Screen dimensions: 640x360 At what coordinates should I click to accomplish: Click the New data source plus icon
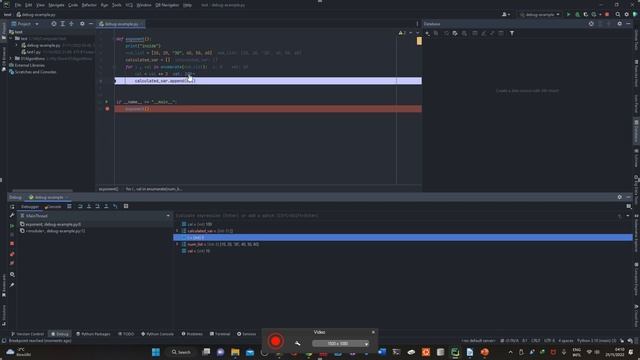click(x=427, y=33)
